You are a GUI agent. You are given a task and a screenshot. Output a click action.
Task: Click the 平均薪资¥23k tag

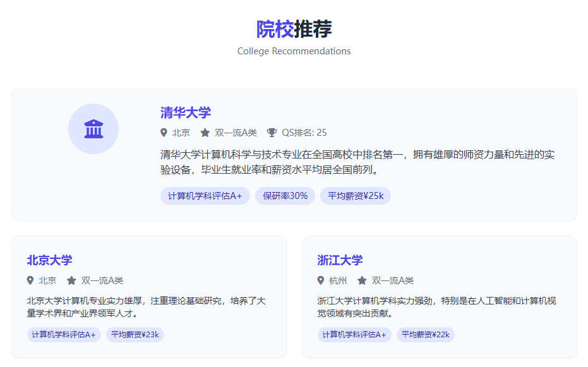click(x=135, y=335)
